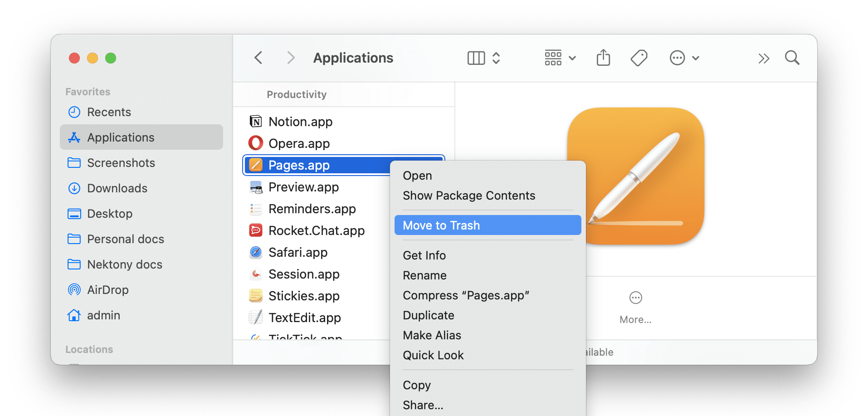Open Desktop in the sidebar
The height and width of the screenshot is (416, 868).
pyautogui.click(x=141, y=214)
